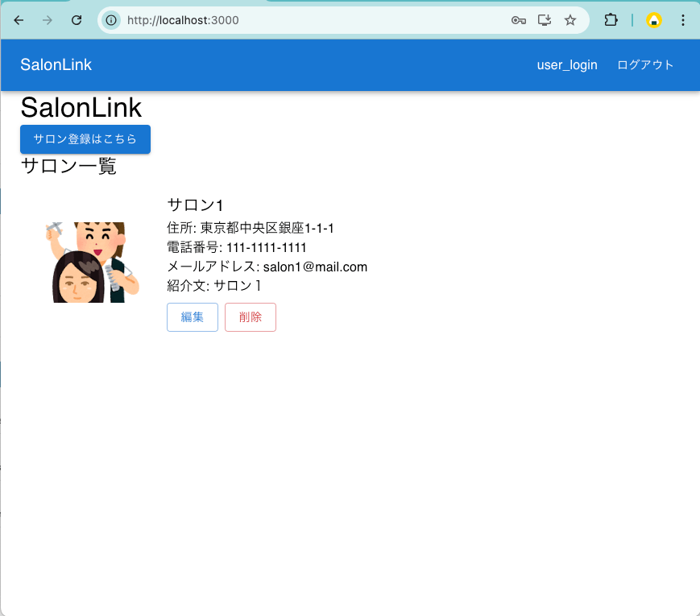Click the 紹介文: サロン１ text line
Image resolution: width=700 pixels, height=616 pixels.
pos(213,286)
